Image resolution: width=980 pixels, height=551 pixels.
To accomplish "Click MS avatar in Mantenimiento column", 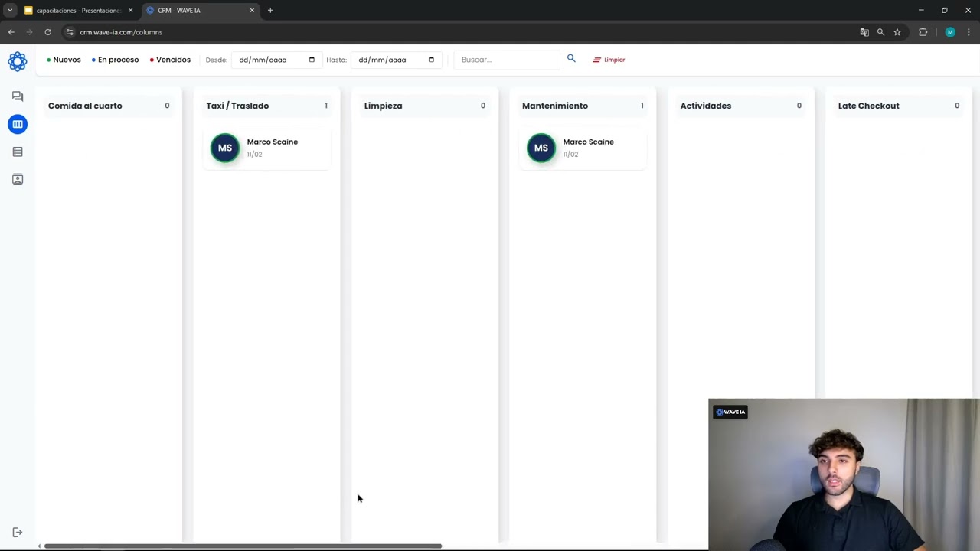I will click(x=541, y=148).
